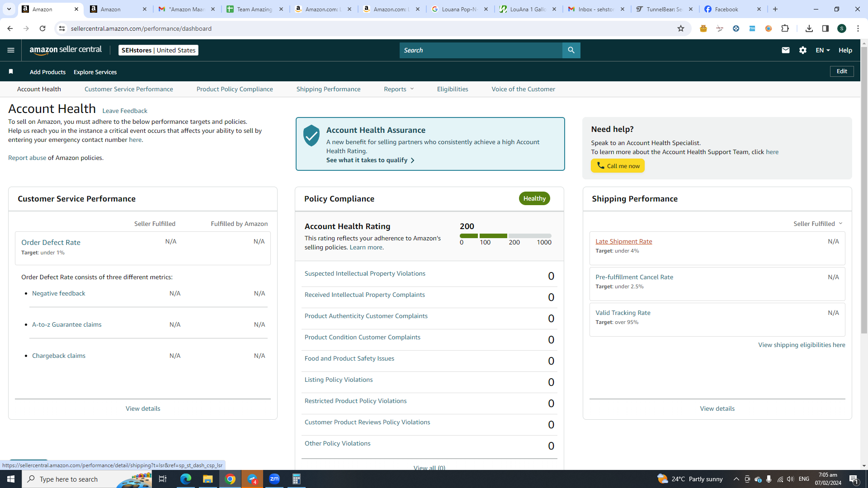This screenshot has height=488, width=868.
Task: Open the notification center icon
Action: pyautogui.click(x=854, y=479)
